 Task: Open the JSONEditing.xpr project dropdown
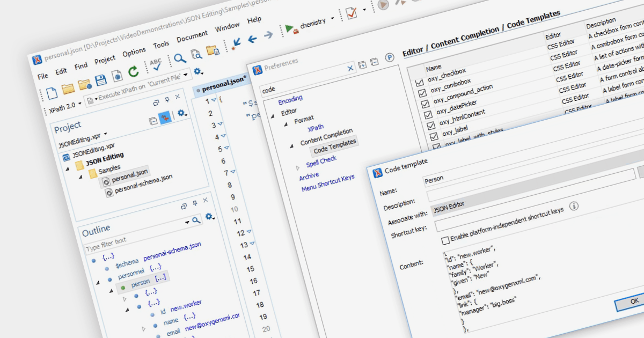click(105, 134)
